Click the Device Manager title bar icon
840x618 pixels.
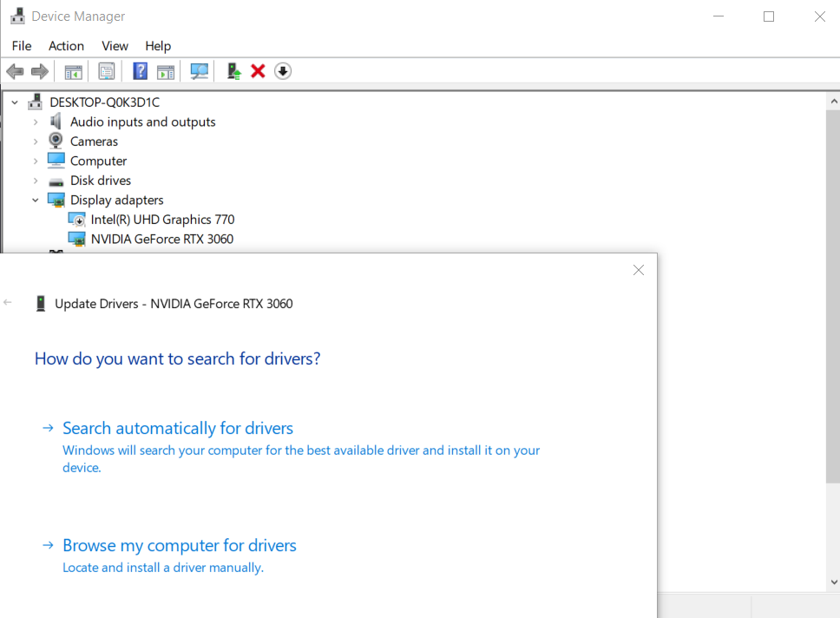point(17,16)
